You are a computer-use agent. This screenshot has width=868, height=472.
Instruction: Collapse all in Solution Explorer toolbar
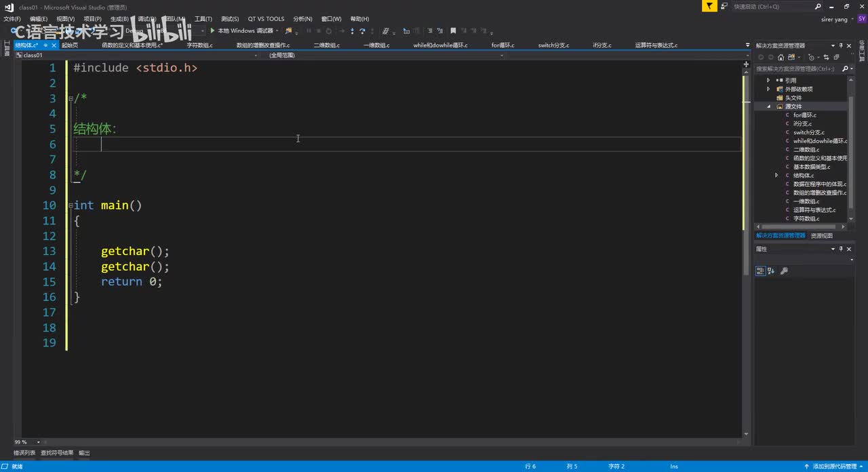(x=836, y=58)
